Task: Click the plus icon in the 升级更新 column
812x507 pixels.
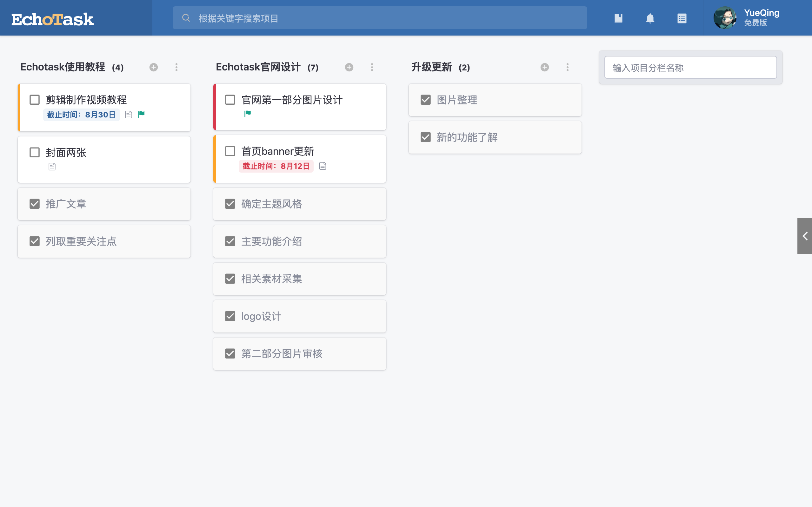Action: 545,67
